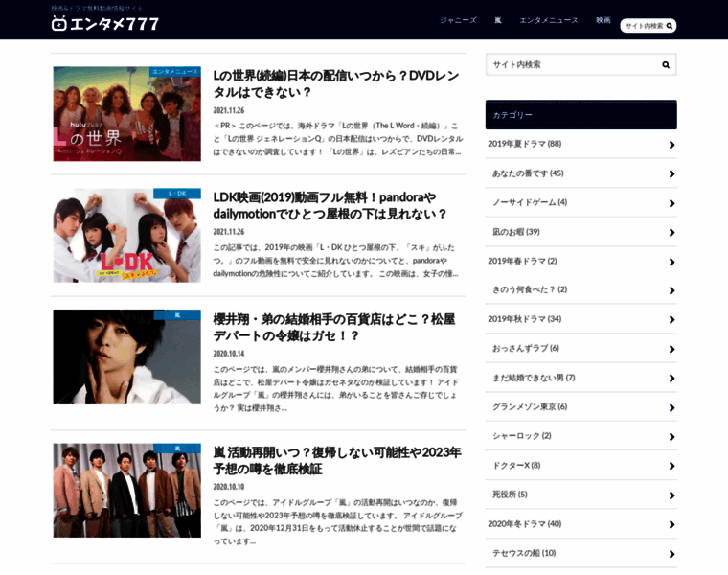The height and width of the screenshot is (575, 728).
Task: Click chevron next to ノーサイドゲーム (4)
Action: coord(671,203)
